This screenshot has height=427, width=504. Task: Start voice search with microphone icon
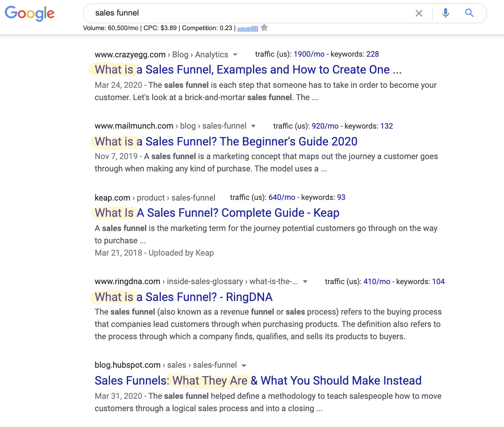446,13
